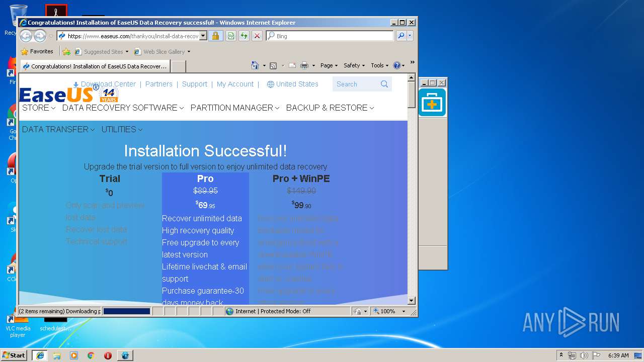Click the website search magnifier icon

384,84
